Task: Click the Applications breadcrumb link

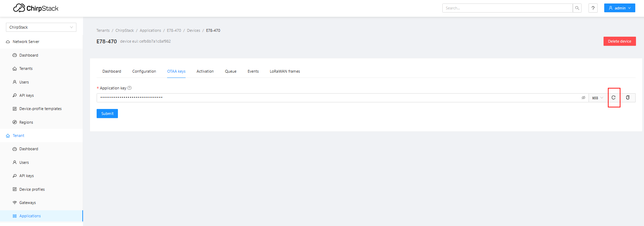Action: 150,30
